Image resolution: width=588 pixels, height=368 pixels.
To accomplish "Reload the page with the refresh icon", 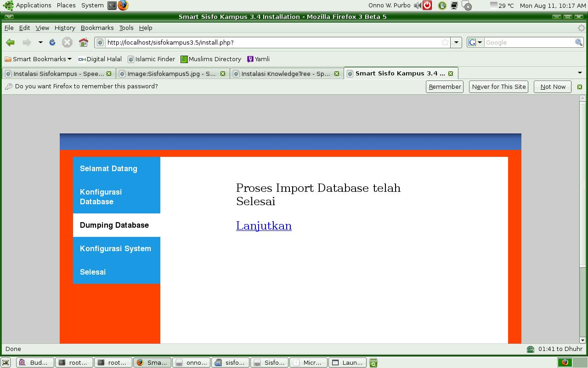I will click(52, 42).
